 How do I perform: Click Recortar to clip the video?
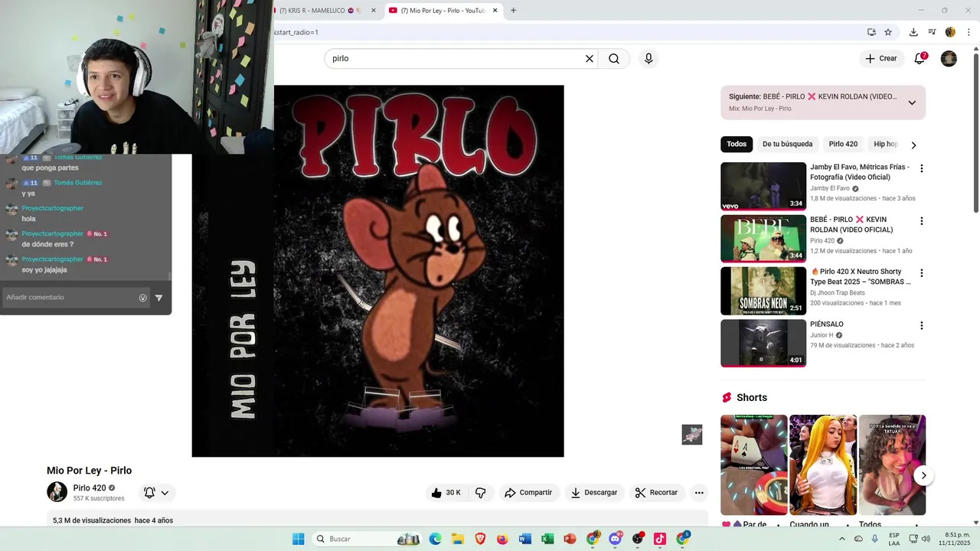[x=657, y=493]
